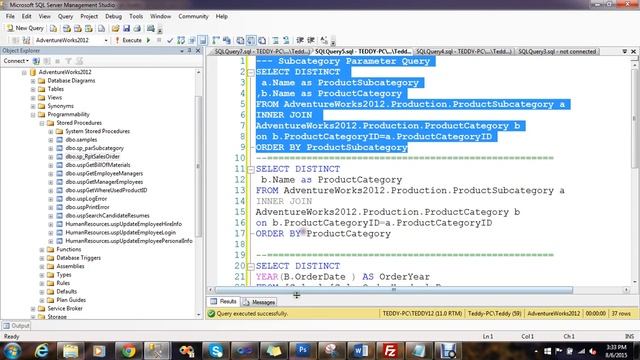Click the green Debug play arrow
This screenshot has width=640, height=360.
pos(149,40)
